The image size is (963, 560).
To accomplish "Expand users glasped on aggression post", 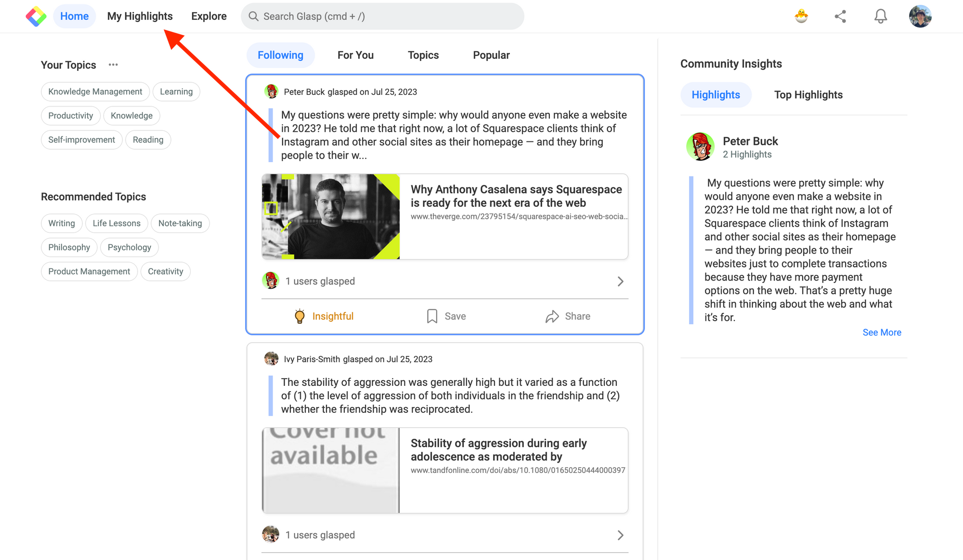I will [620, 535].
